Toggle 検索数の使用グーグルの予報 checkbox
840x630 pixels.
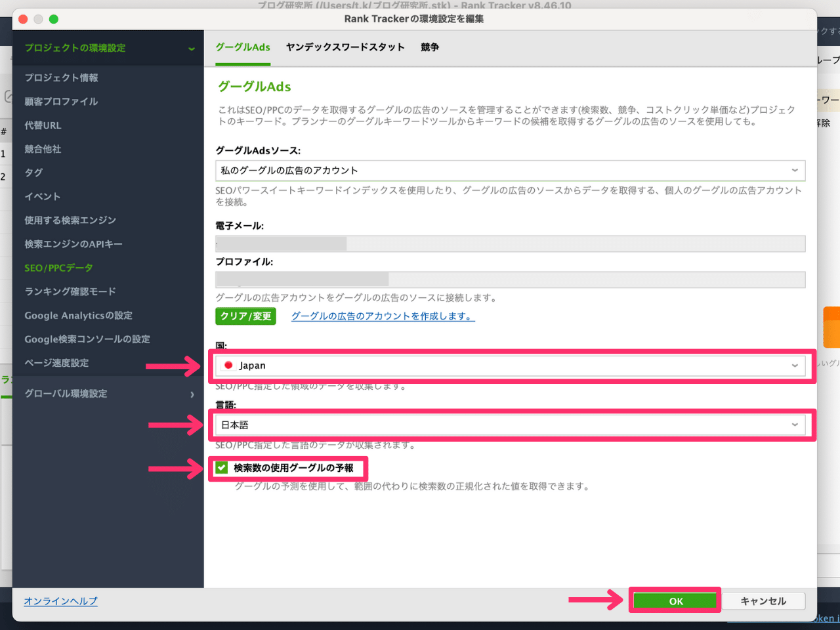(x=222, y=468)
